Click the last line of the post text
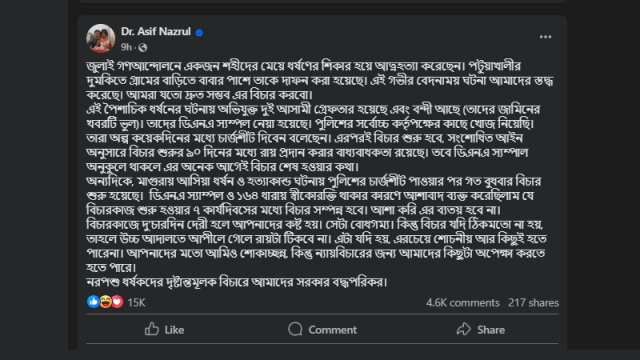The image size is (640, 360). tap(237, 282)
